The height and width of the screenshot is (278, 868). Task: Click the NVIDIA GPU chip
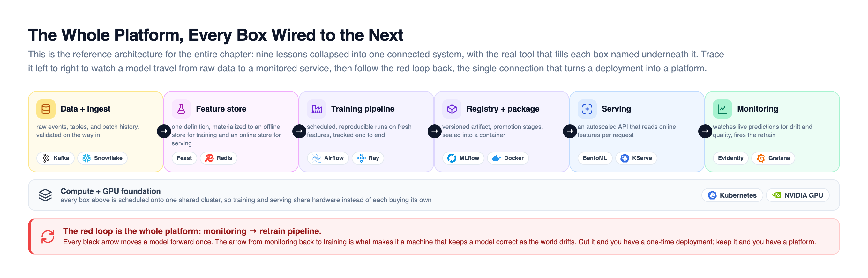797,195
